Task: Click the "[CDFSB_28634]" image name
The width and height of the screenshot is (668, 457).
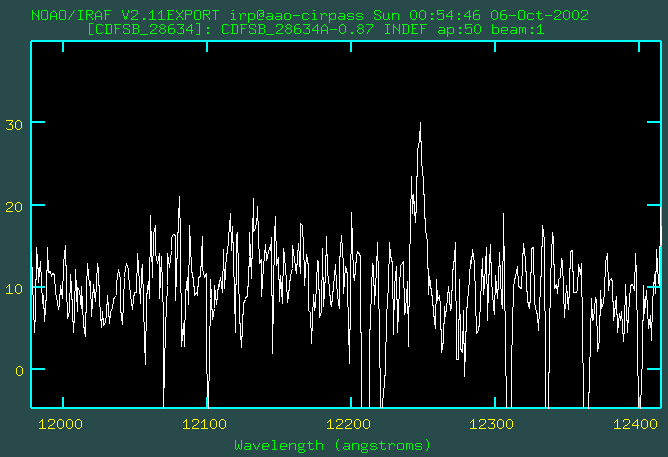Action: (149, 29)
